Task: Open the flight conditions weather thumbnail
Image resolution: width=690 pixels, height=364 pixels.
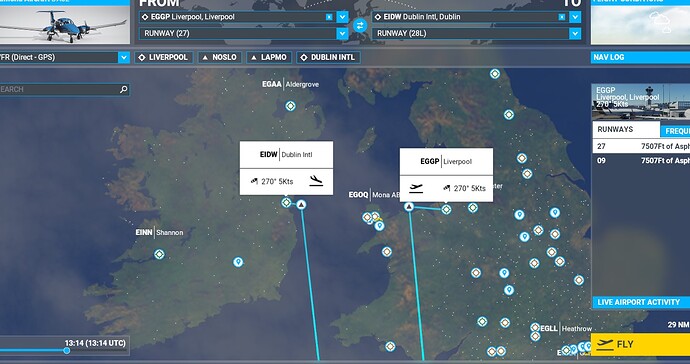Action: tap(640, 25)
